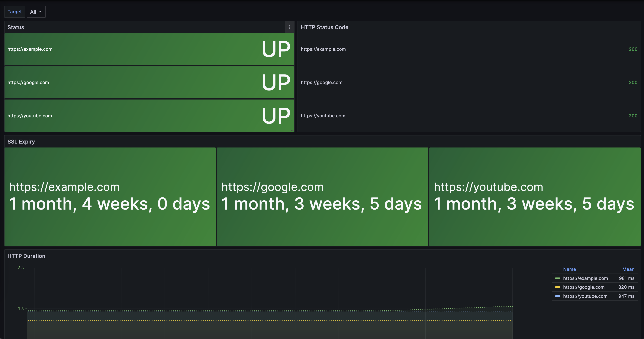
Task: Click the google.com SSL expiry tile
Action: (322, 197)
